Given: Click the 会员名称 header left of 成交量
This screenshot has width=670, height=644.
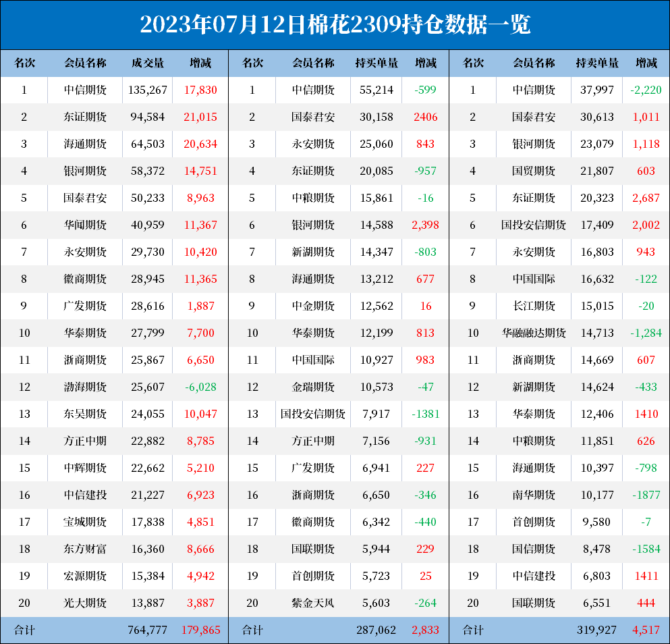Looking at the screenshot, I should pyautogui.click(x=85, y=63).
